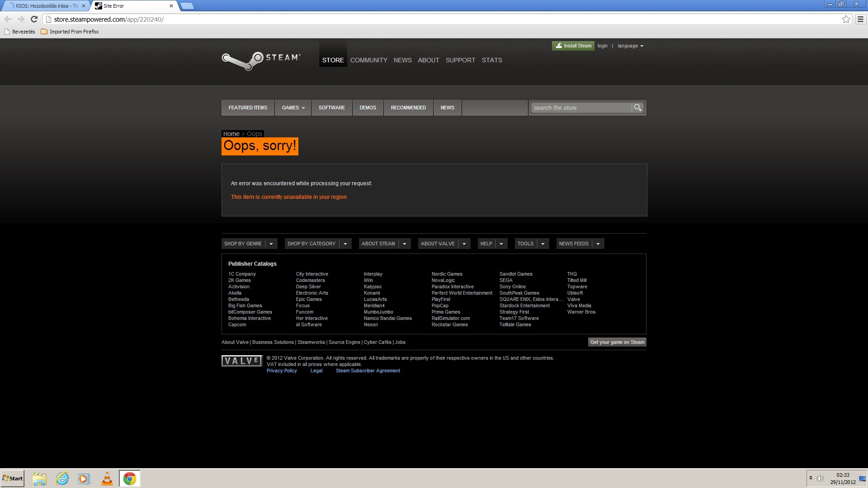Click the Show desktop tray icon
This screenshot has height=488, width=868.
(x=862, y=479)
